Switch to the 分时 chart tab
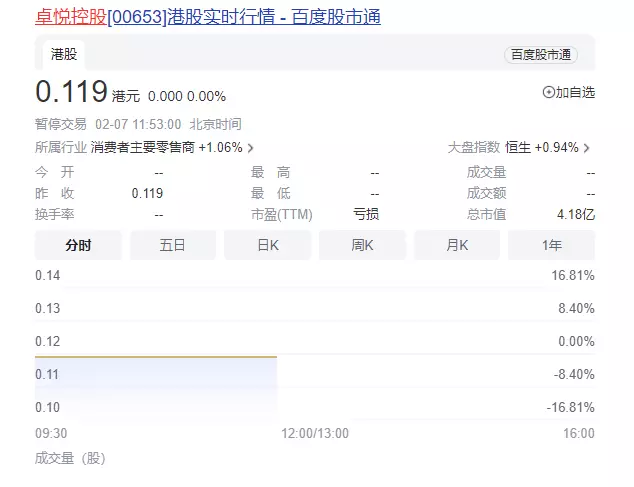Viewport: 634px width, 487px height. 78,245
